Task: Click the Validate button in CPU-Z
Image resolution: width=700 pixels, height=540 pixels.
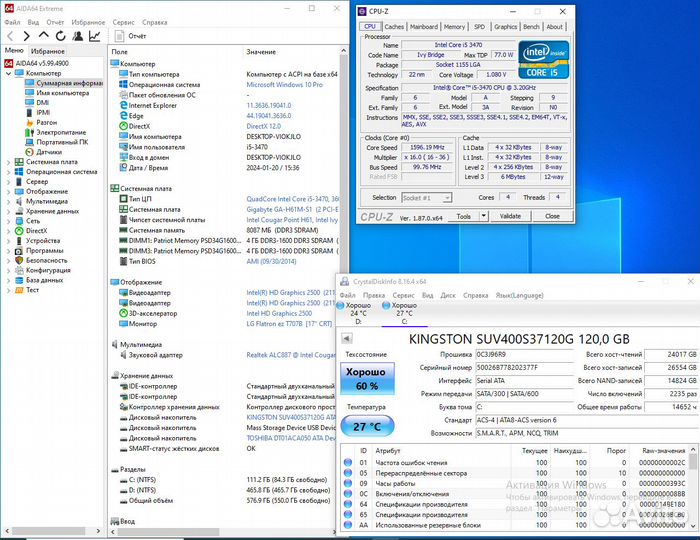Action: pyautogui.click(x=510, y=216)
